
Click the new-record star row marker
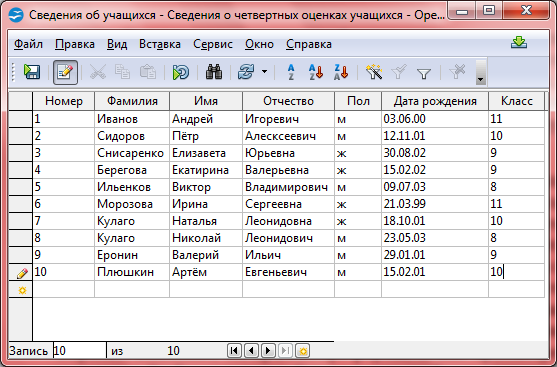21,290
